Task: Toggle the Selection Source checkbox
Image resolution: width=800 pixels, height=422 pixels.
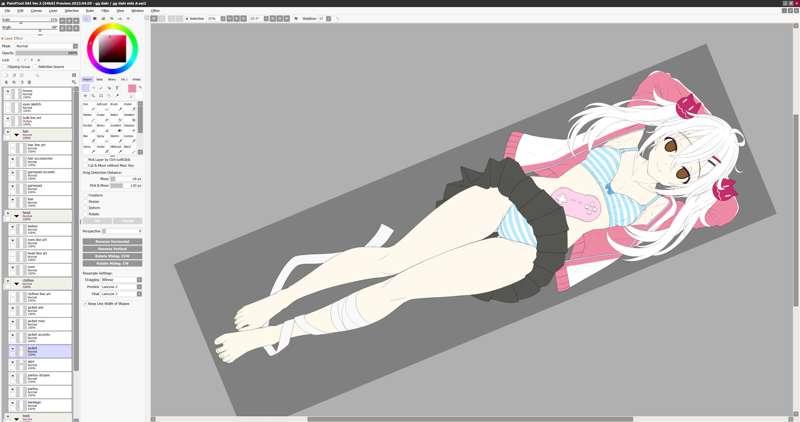Action: (x=35, y=67)
